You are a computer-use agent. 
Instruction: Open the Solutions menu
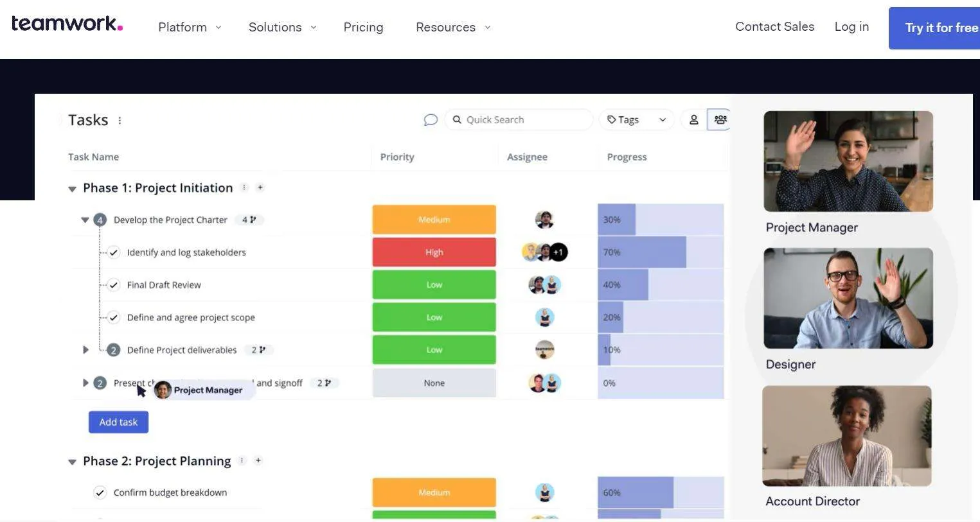click(282, 27)
